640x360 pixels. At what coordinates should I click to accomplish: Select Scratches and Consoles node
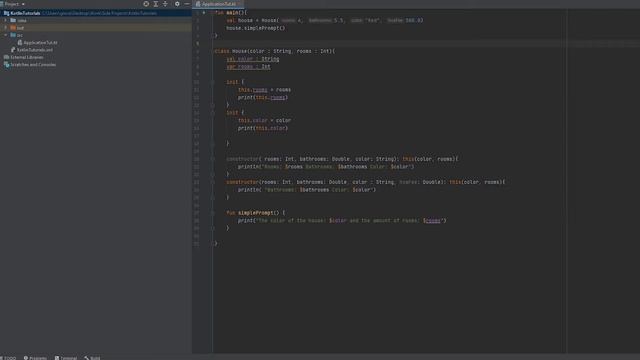point(30,64)
